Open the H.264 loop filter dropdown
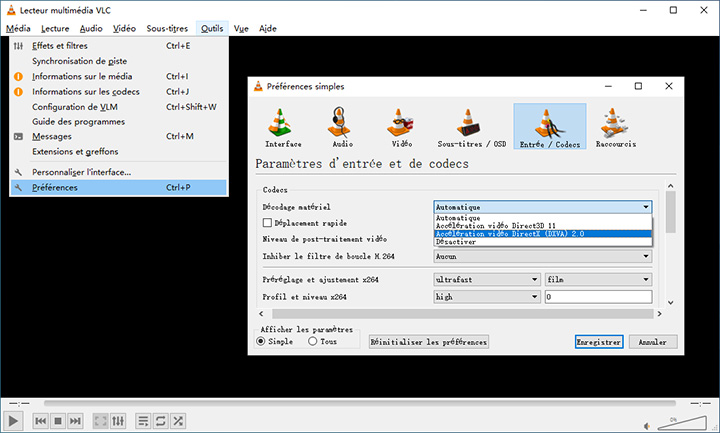This screenshot has height=433, width=720. click(x=542, y=256)
